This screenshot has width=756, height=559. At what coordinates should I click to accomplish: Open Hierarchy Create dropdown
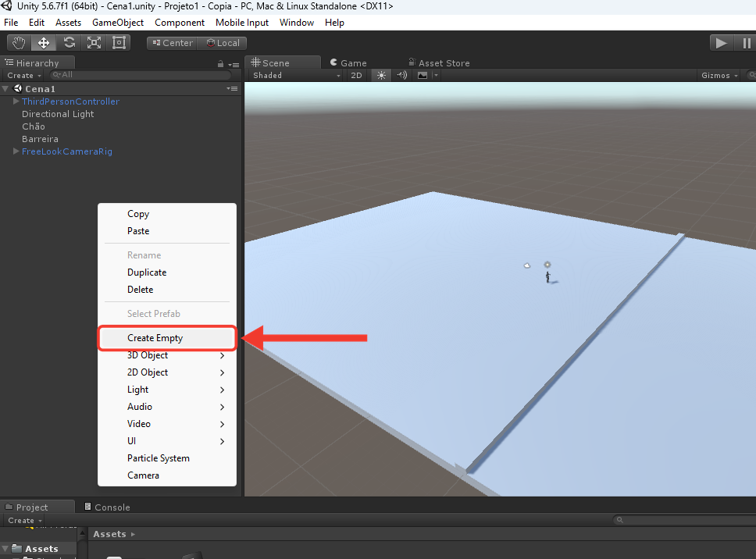tap(24, 75)
